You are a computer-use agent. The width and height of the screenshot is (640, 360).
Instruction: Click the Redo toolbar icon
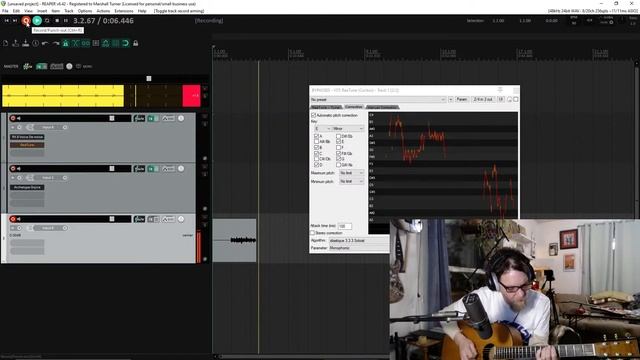point(56,43)
